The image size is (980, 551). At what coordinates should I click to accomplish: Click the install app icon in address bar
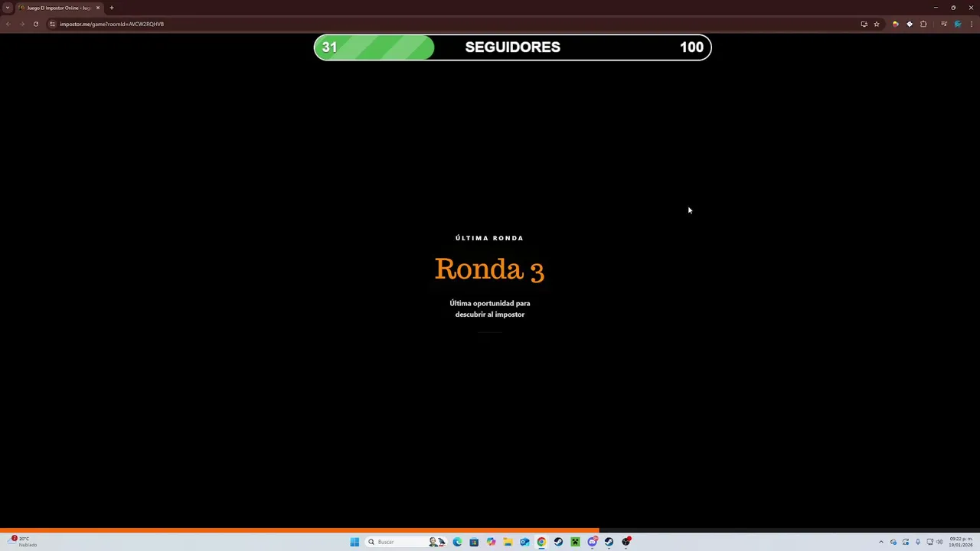point(864,24)
